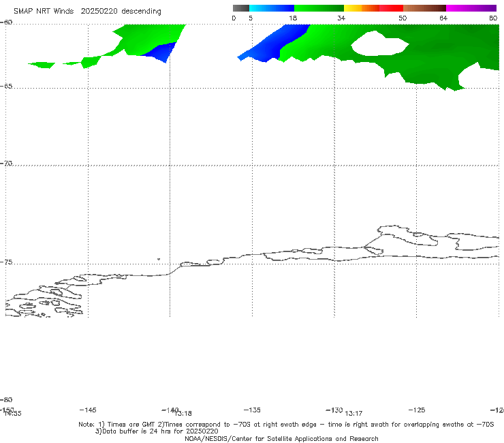Image resolution: width=504 pixels, height=443 pixels.
Task: Click the color bar label '34'
Action: pos(341,18)
